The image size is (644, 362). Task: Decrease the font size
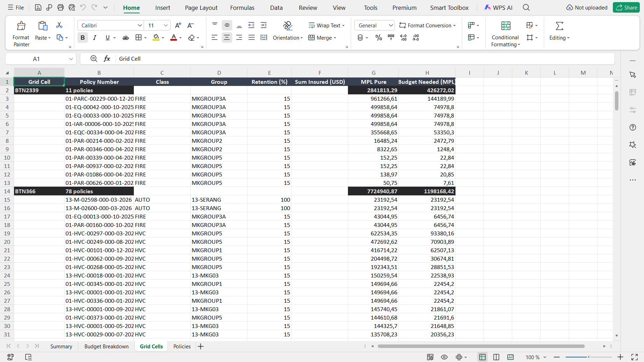pos(190,25)
